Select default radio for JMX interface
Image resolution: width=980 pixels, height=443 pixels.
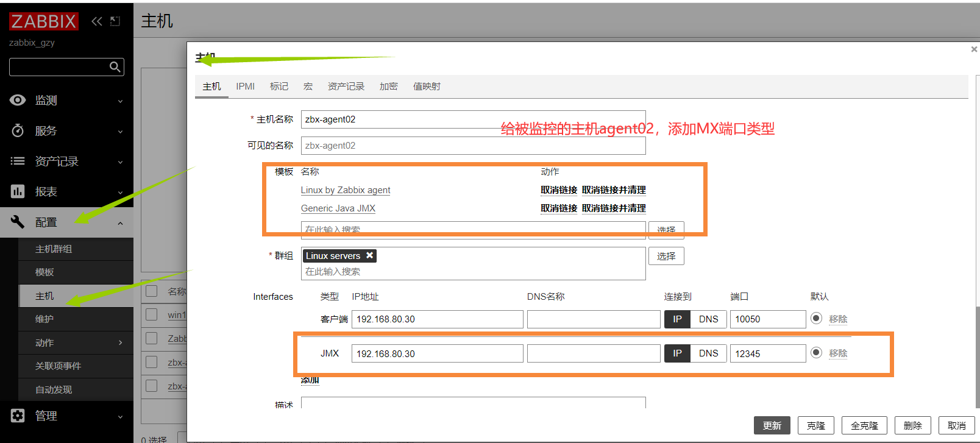817,352
